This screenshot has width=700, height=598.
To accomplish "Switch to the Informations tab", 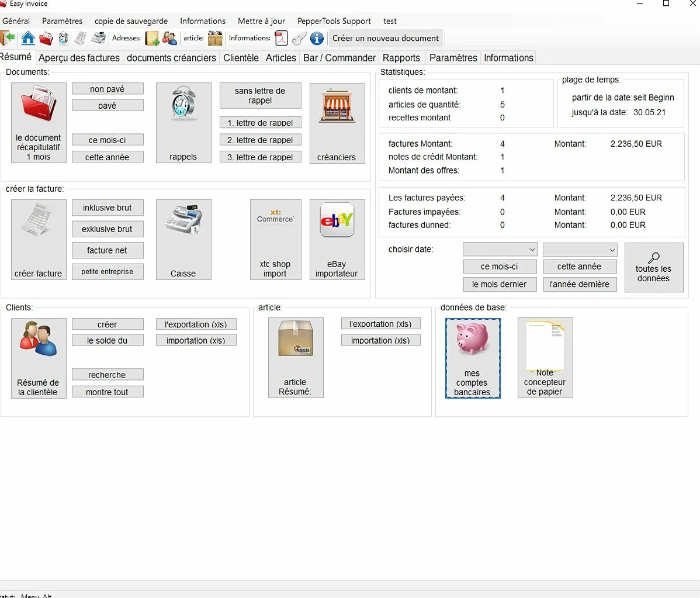I will pyautogui.click(x=508, y=58).
